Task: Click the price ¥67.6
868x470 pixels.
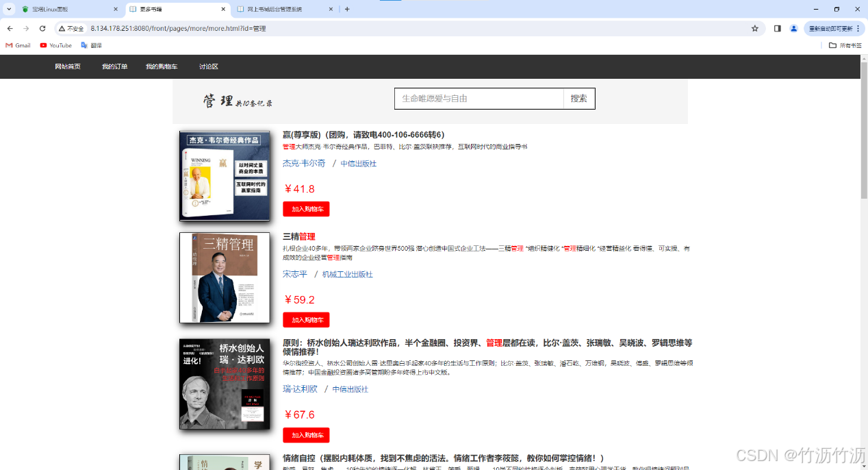Action: point(299,415)
